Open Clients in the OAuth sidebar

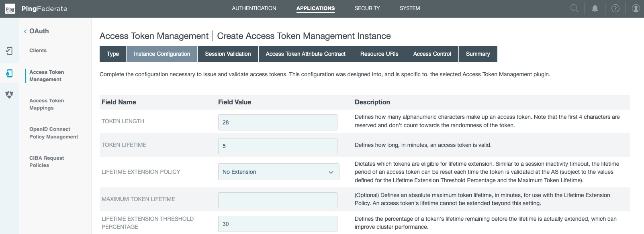click(38, 51)
